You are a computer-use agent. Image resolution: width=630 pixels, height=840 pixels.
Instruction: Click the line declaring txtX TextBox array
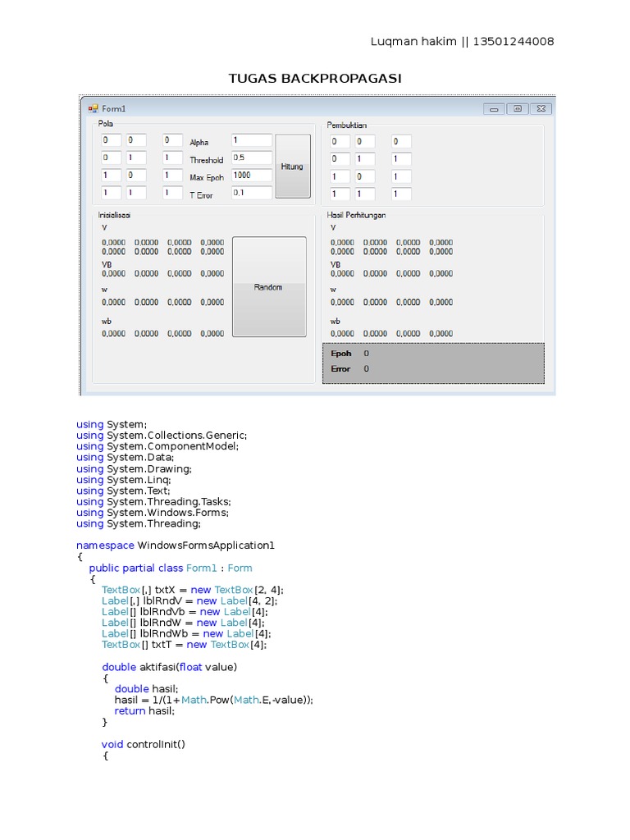pyautogui.click(x=193, y=591)
